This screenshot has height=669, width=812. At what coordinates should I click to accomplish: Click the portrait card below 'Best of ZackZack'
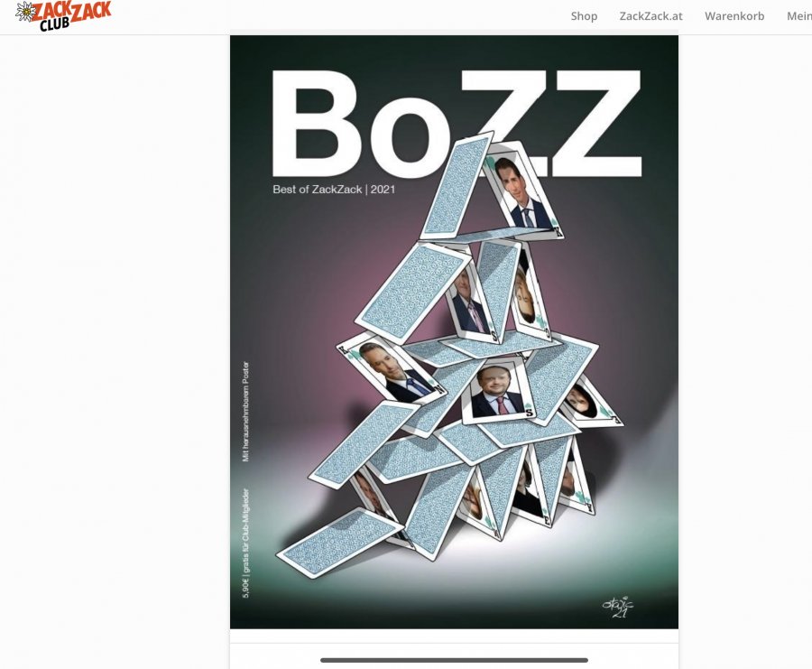tap(391, 368)
